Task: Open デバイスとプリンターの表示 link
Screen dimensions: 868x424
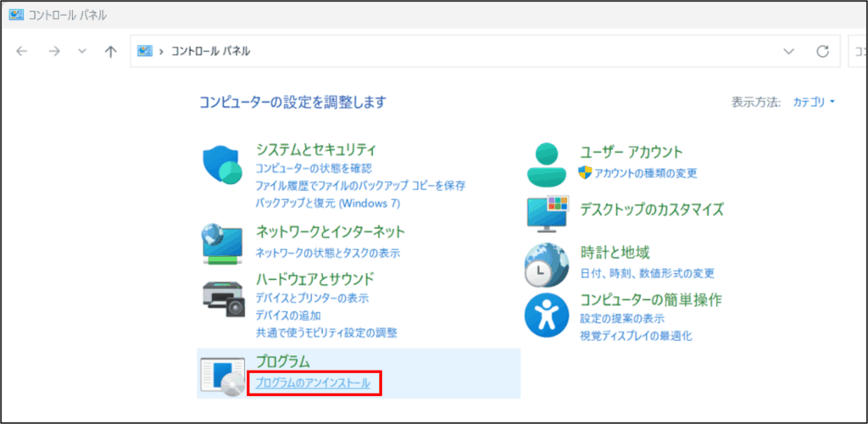Action: tap(312, 298)
